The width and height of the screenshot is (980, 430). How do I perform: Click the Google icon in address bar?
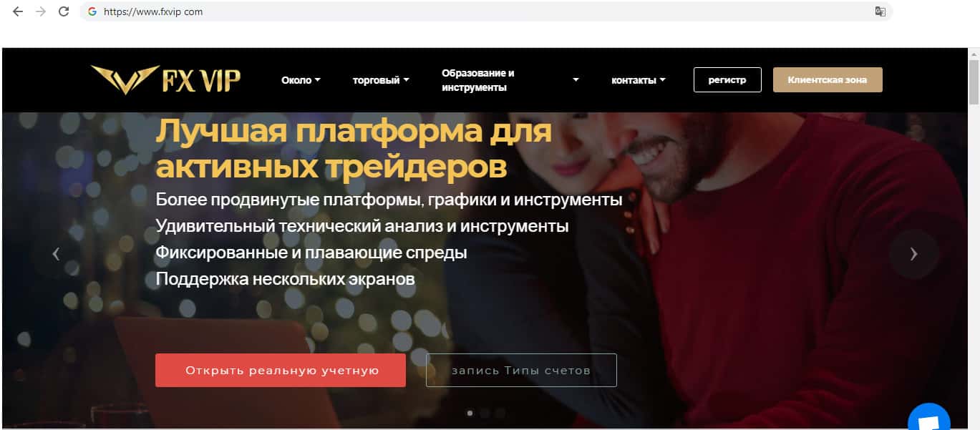92,11
